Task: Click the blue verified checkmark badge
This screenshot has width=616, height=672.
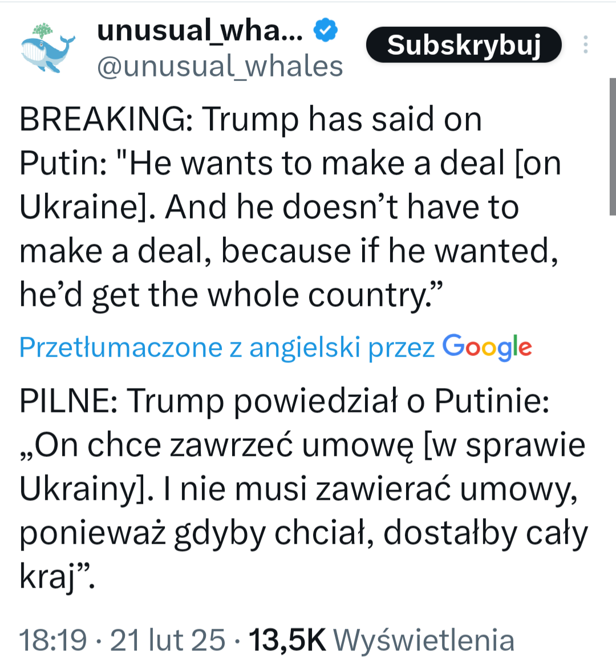Action: pyautogui.click(x=326, y=30)
